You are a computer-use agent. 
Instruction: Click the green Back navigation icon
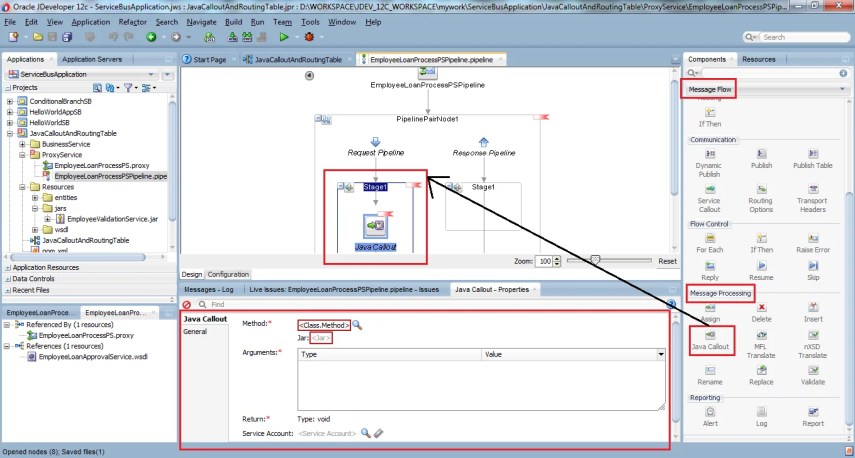151,37
